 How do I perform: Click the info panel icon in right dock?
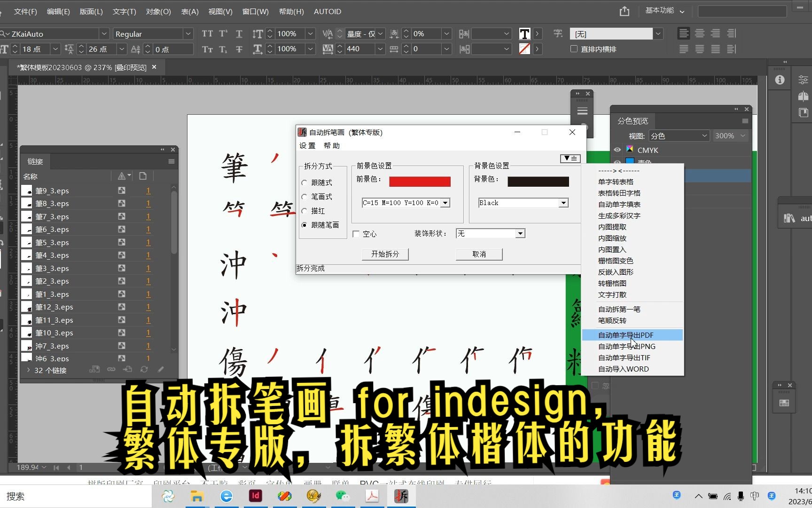click(x=780, y=79)
